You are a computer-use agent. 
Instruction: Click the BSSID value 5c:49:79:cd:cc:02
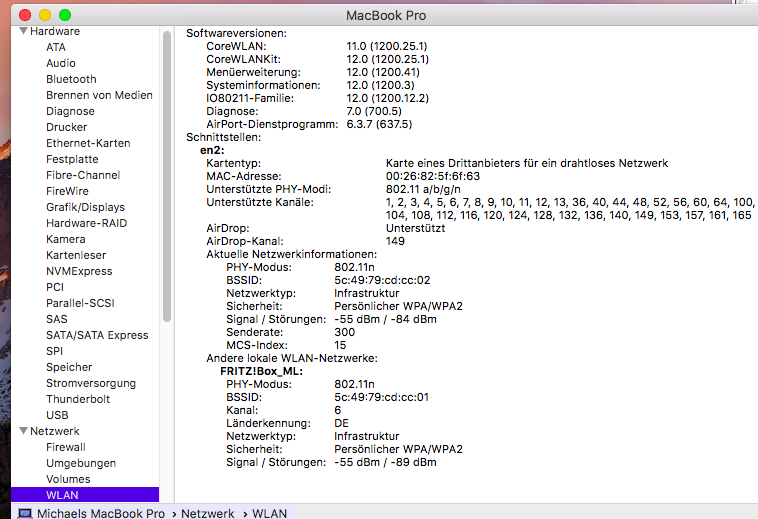(x=382, y=280)
